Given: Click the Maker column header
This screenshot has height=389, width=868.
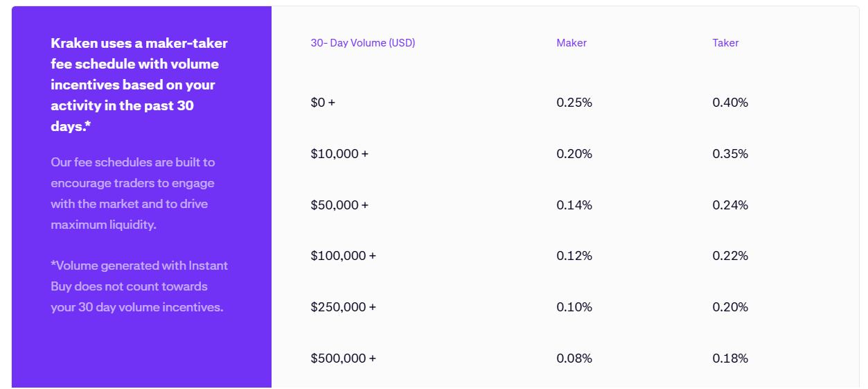Looking at the screenshot, I should click(x=572, y=43).
